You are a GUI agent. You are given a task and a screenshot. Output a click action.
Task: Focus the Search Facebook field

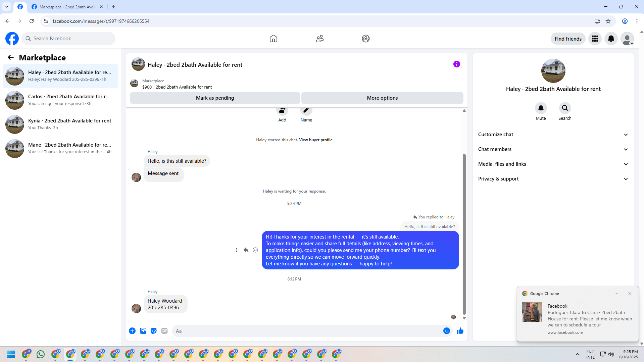68,39
